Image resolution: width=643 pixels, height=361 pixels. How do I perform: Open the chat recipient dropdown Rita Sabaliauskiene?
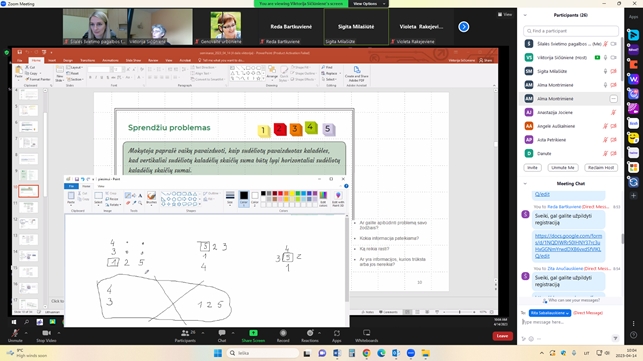(550, 313)
